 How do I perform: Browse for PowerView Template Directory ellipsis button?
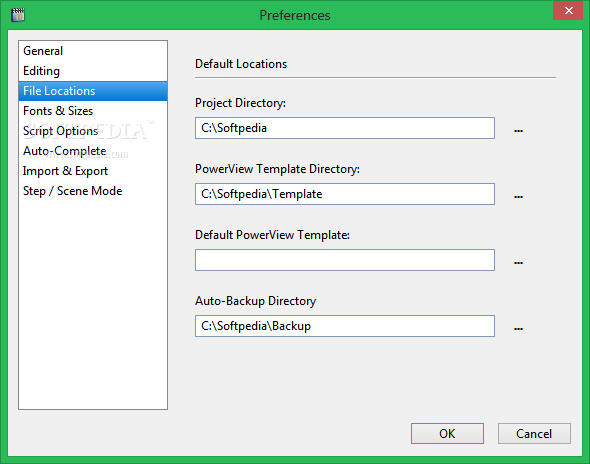[518, 194]
